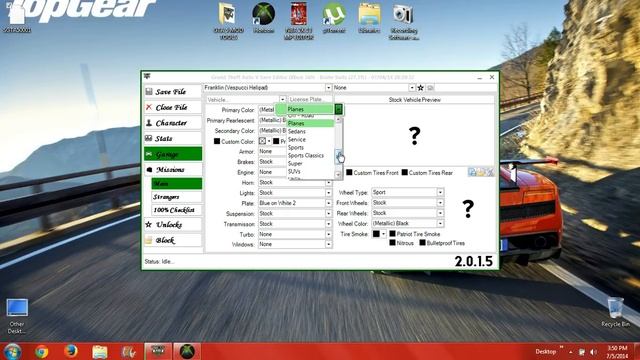Toggle the partly hidden Pr... checkbox

coord(276,141)
